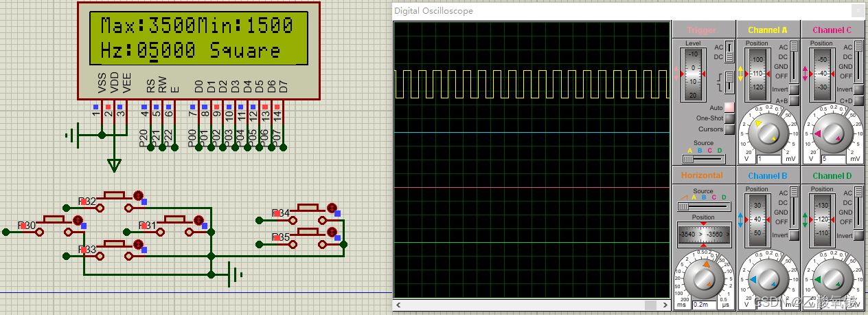868x315 pixels.
Task: Click the Digital Oscilloscope title bar
Action: [628, 10]
